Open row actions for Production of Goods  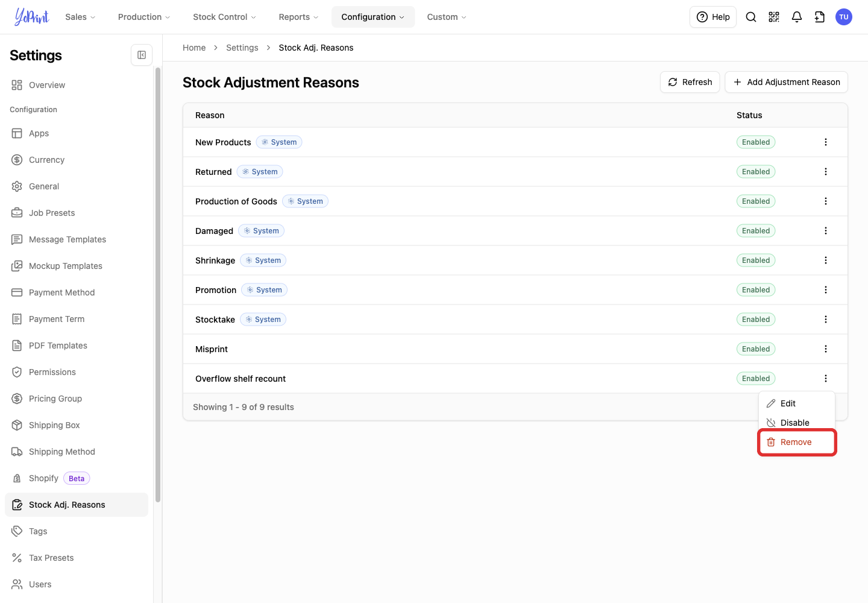click(826, 201)
